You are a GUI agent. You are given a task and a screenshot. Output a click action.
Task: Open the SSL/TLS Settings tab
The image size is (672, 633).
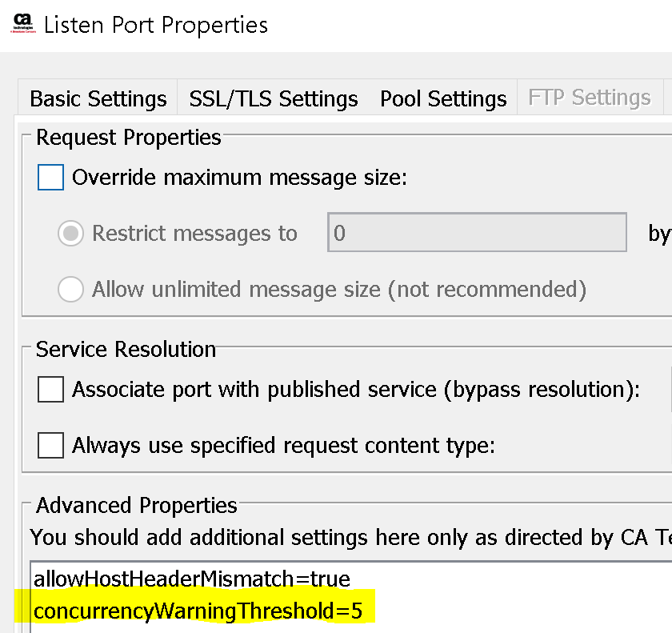(273, 98)
